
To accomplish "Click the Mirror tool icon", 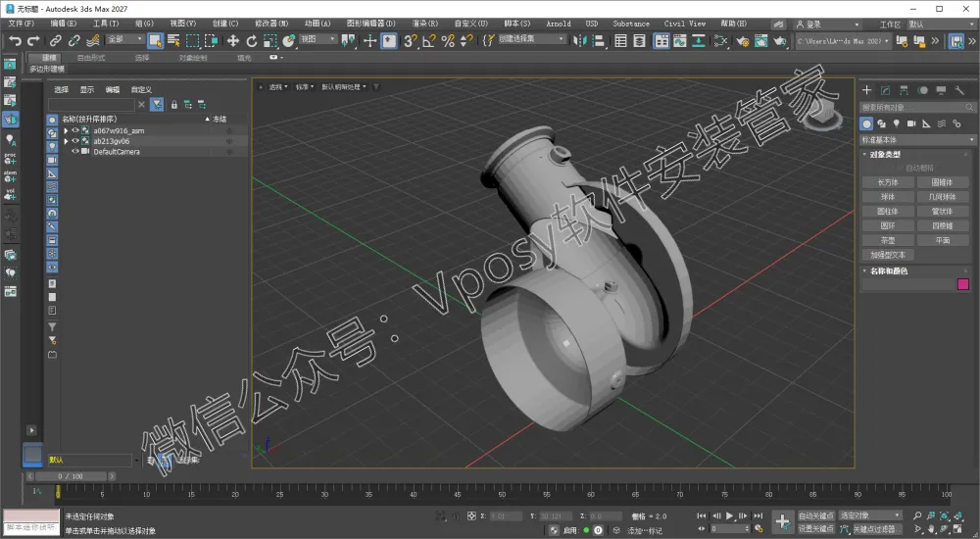I will pyautogui.click(x=580, y=41).
